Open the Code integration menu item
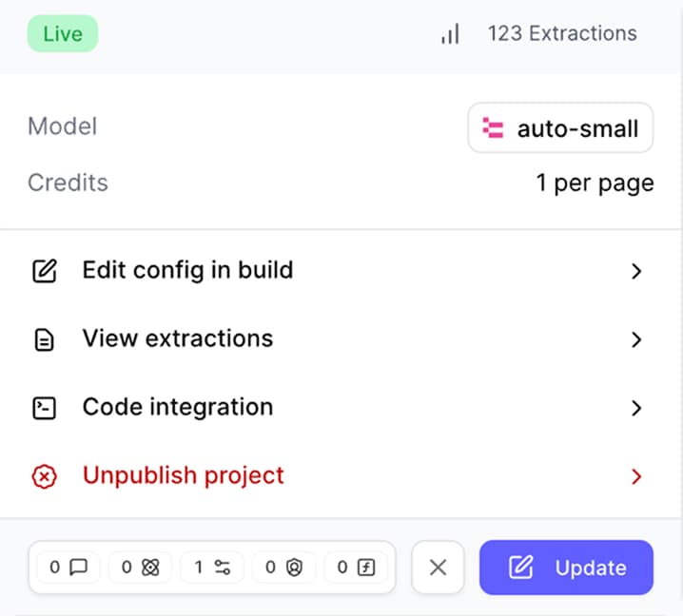Viewport: 683px width, 616px height. coord(178,407)
